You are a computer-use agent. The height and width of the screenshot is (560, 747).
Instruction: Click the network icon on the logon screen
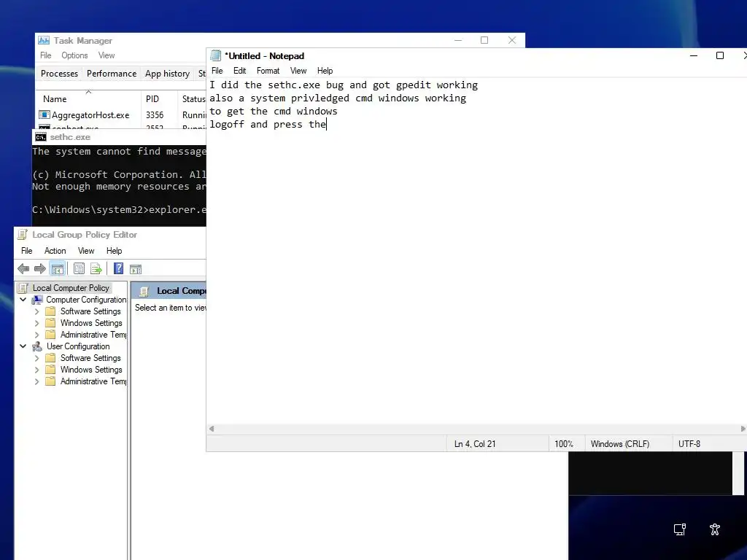point(680,529)
